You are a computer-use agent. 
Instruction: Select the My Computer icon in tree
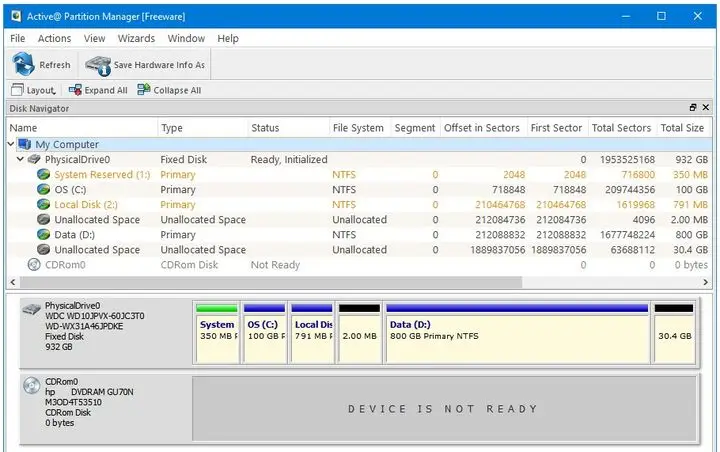click(x=24, y=144)
